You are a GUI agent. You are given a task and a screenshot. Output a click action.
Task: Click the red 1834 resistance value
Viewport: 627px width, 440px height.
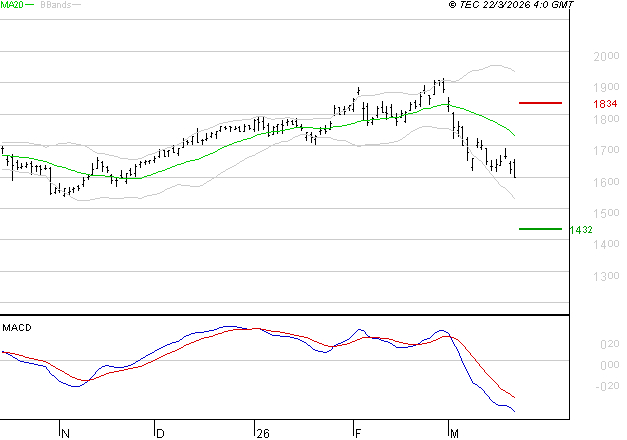pos(605,104)
